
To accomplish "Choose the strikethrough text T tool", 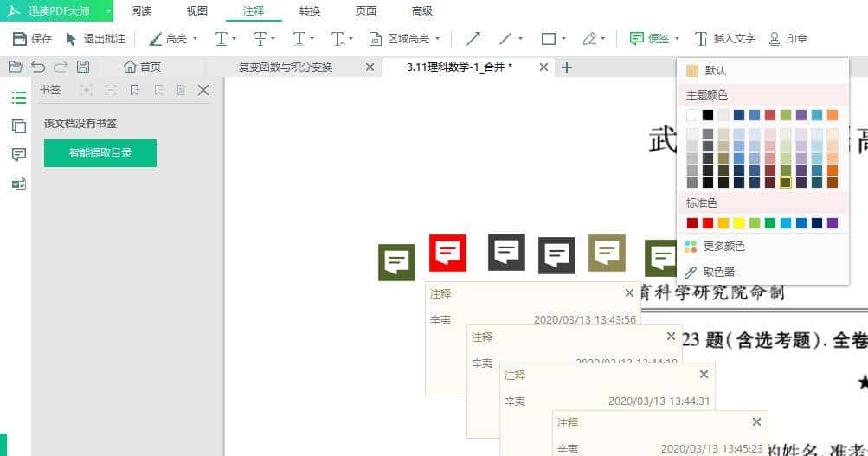I will click(x=260, y=39).
